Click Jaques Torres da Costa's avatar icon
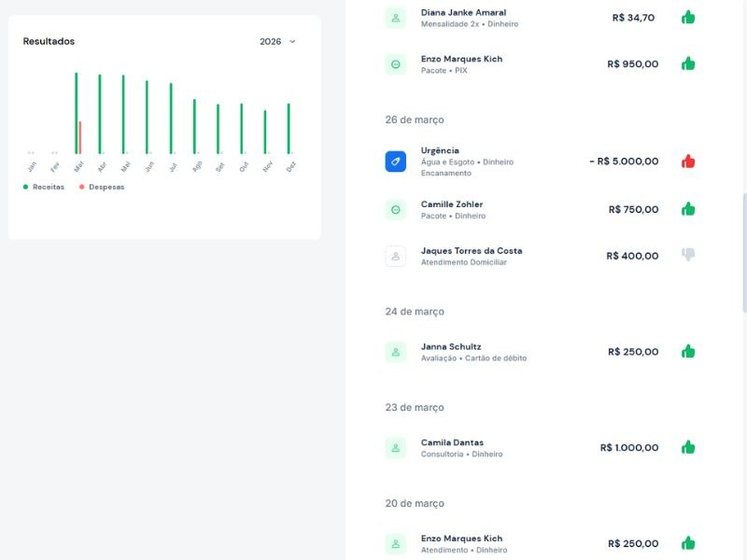 click(395, 256)
